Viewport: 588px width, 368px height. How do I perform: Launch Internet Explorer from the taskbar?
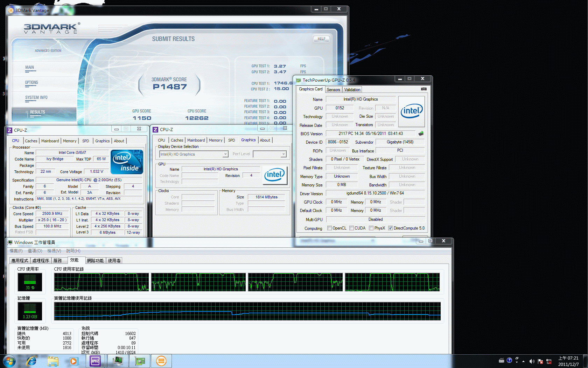point(31,361)
